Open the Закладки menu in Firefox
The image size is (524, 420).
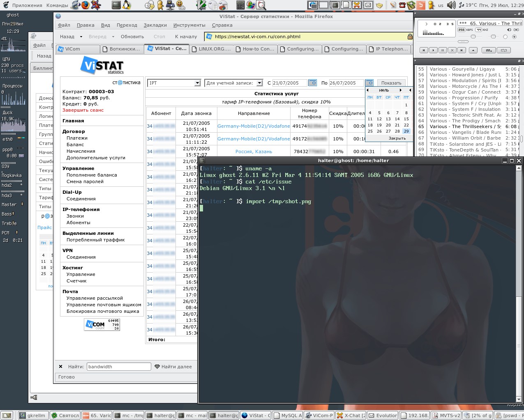point(155,25)
